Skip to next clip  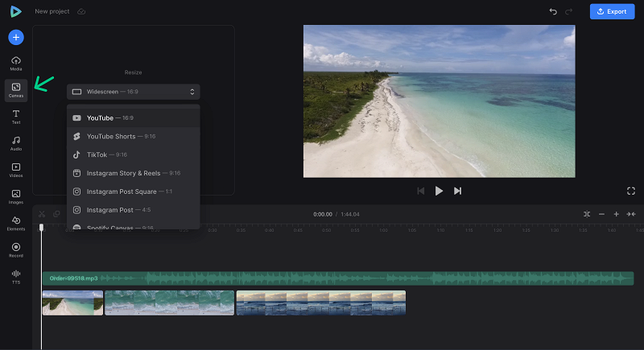coord(457,191)
